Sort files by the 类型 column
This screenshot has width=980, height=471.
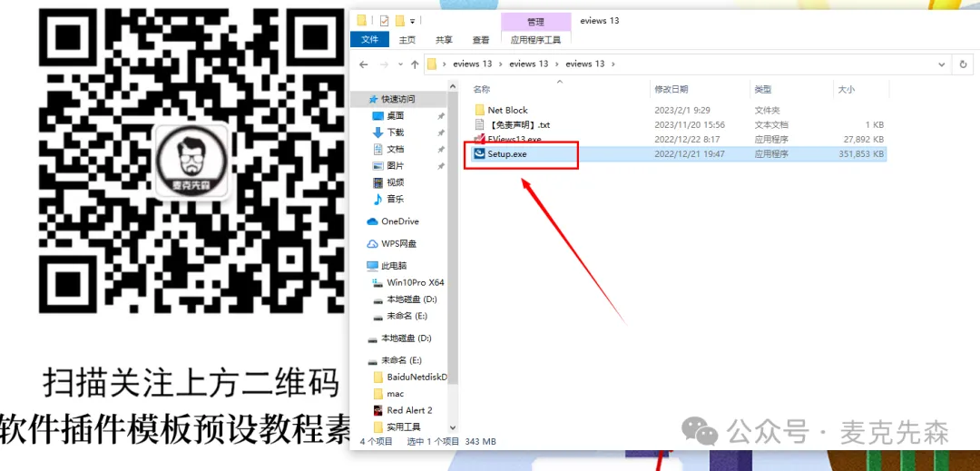pyautogui.click(x=763, y=90)
